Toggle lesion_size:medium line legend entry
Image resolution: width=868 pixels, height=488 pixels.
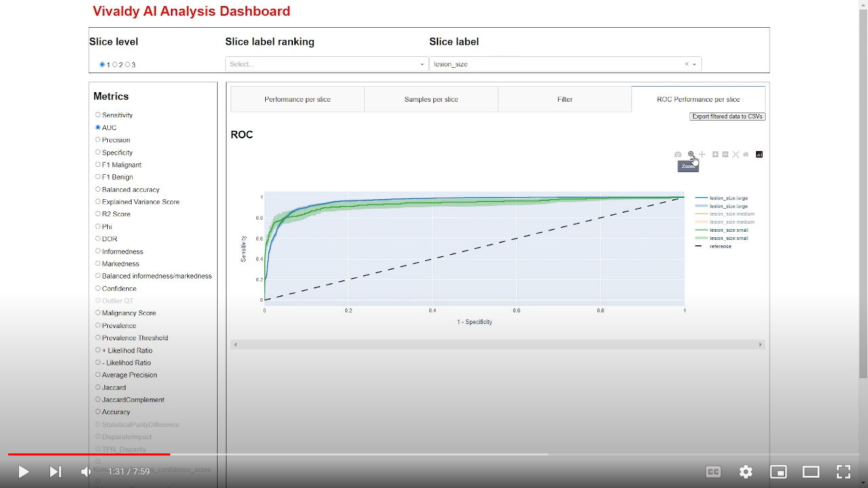coord(725,214)
